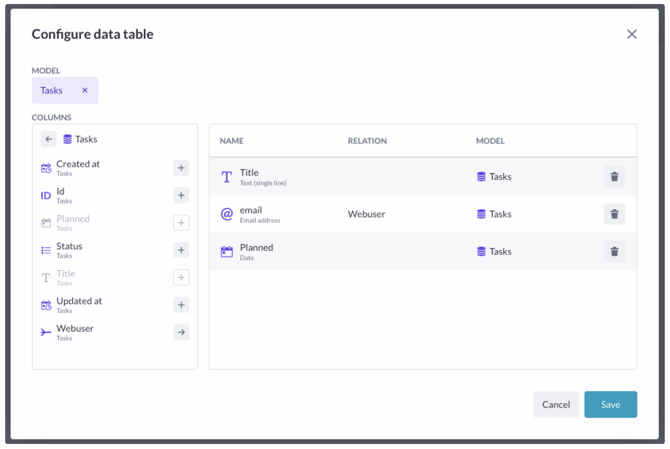Close the Configure data table dialog
This screenshot has height=449, width=670.
tap(632, 34)
